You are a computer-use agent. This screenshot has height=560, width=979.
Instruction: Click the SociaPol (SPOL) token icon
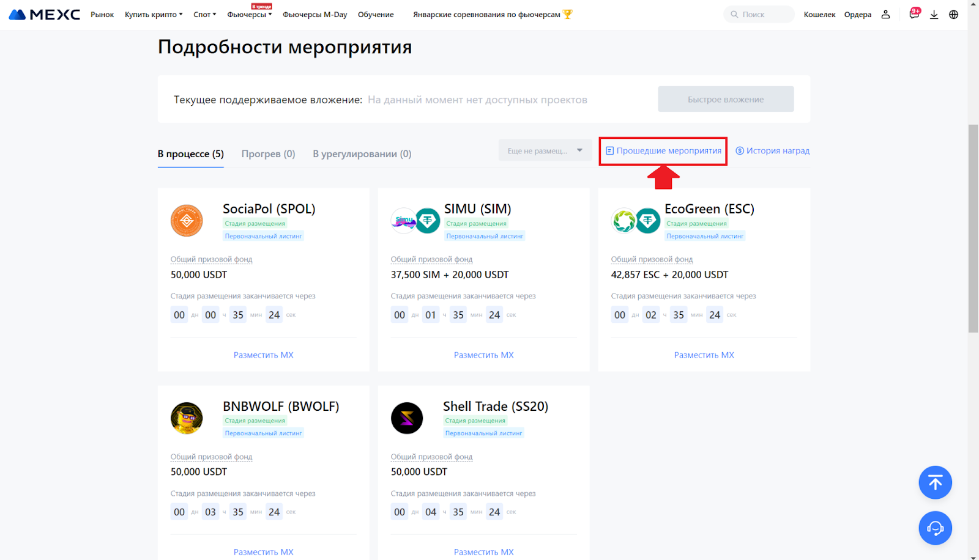point(187,221)
